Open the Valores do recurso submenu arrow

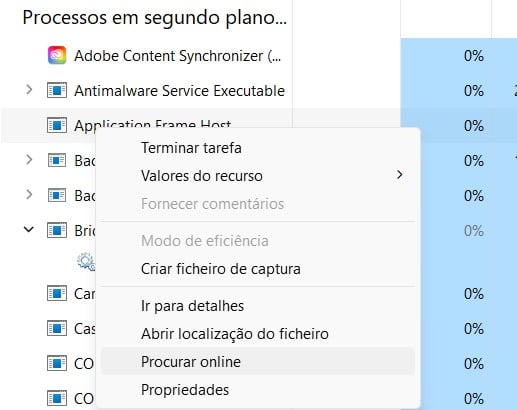[400, 175]
